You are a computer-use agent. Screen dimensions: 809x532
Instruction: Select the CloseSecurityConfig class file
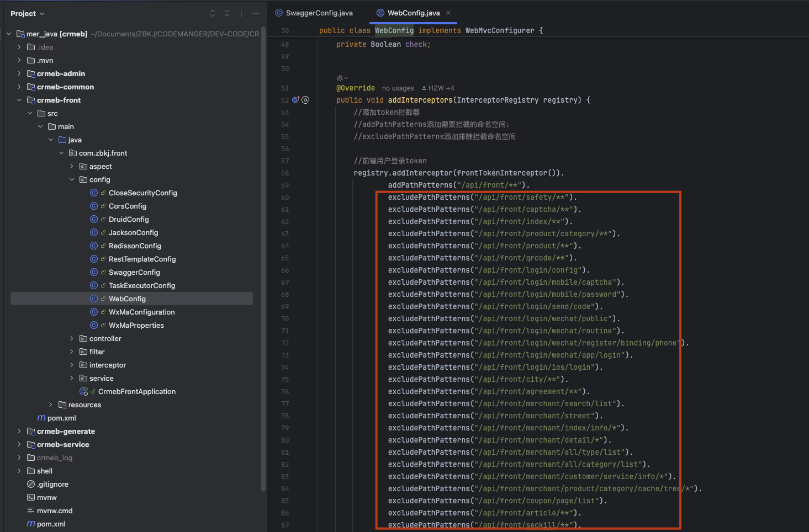tap(142, 193)
